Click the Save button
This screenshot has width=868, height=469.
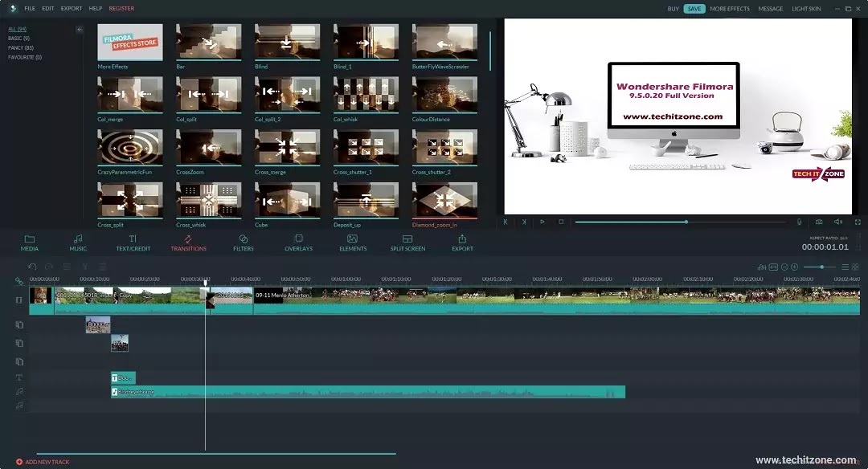pos(694,9)
